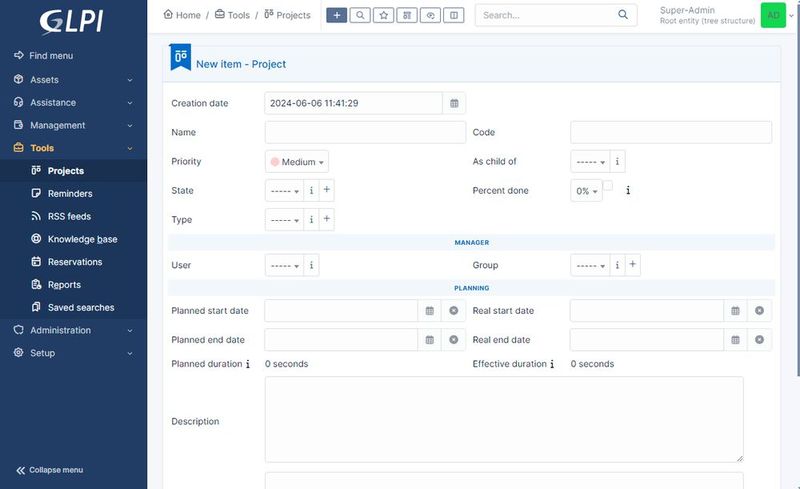Add a new Group with plus icon
The height and width of the screenshot is (489, 800).
point(633,264)
